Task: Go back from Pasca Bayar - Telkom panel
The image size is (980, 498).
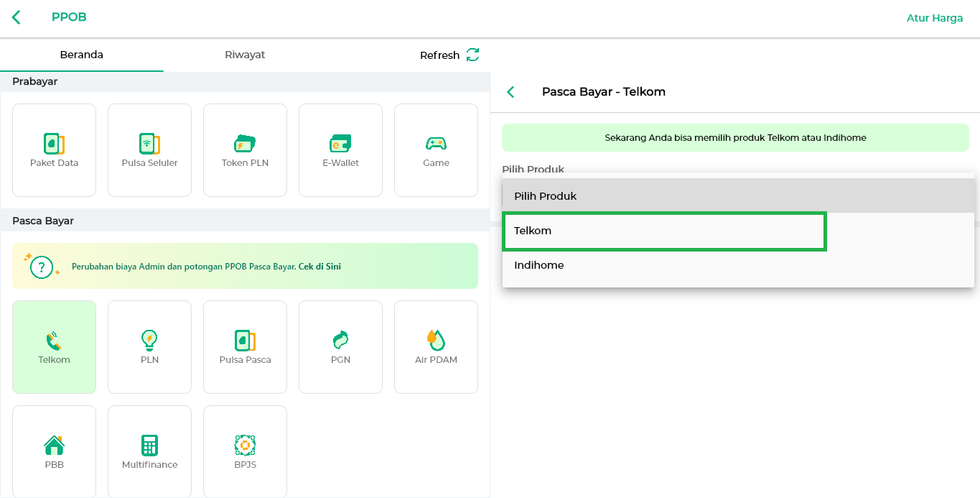Action: click(510, 92)
